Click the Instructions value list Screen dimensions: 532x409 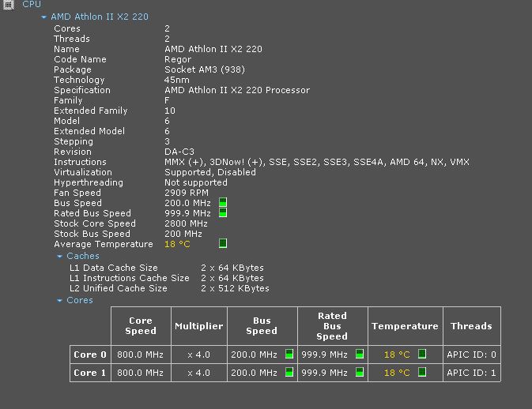pyautogui.click(x=317, y=163)
